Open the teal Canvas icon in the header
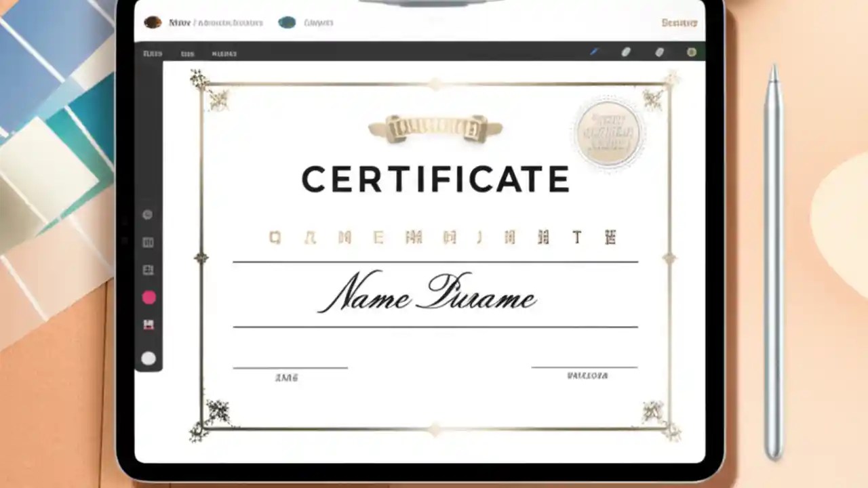 [x=287, y=22]
